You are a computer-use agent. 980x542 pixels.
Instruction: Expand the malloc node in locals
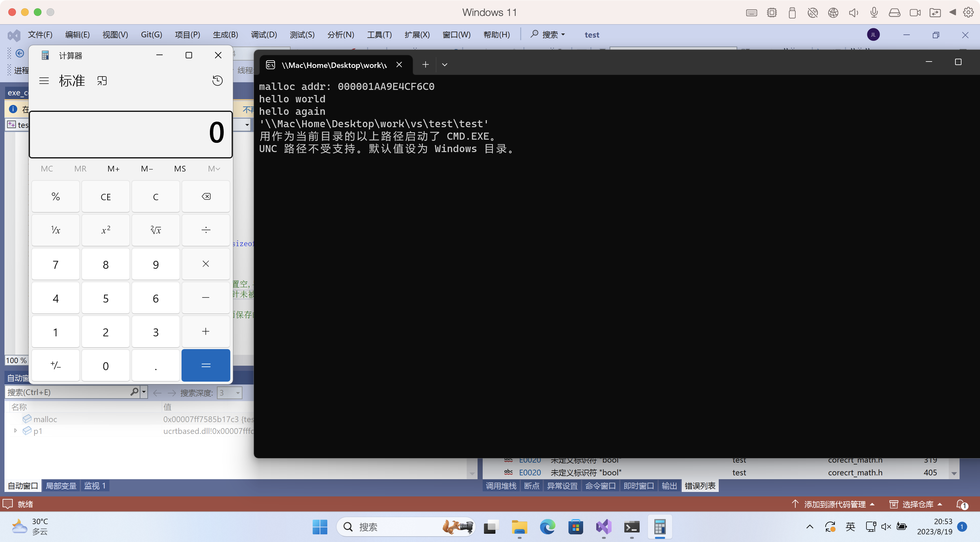tap(15, 419)
